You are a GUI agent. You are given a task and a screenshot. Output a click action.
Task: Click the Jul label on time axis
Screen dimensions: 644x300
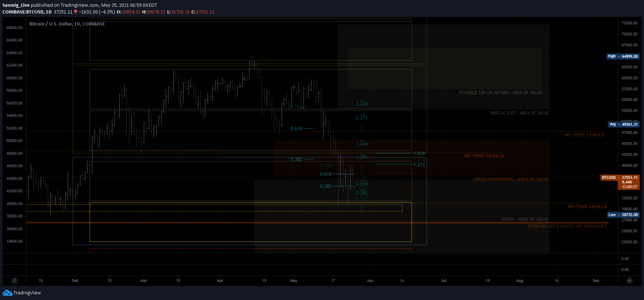[444, 281]
